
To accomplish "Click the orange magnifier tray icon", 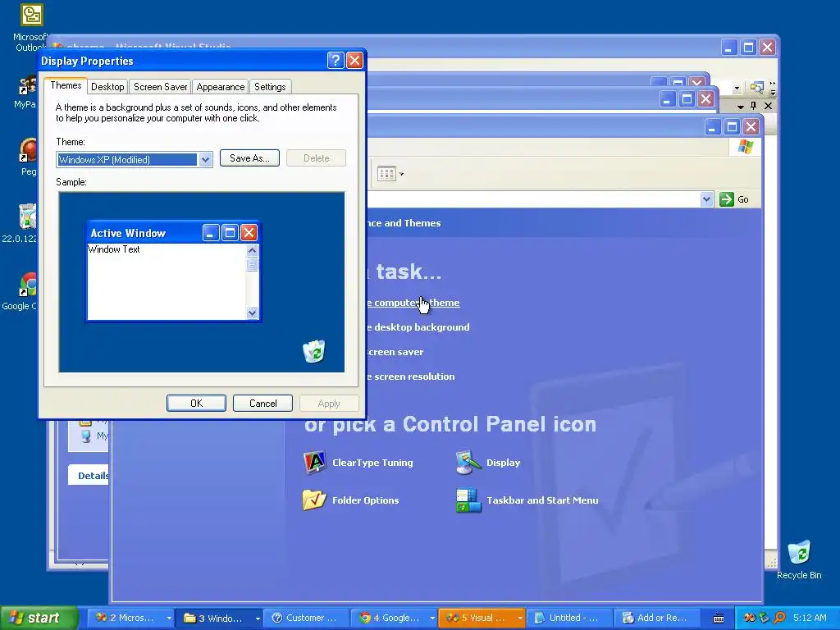I will (x=779, y=618).
